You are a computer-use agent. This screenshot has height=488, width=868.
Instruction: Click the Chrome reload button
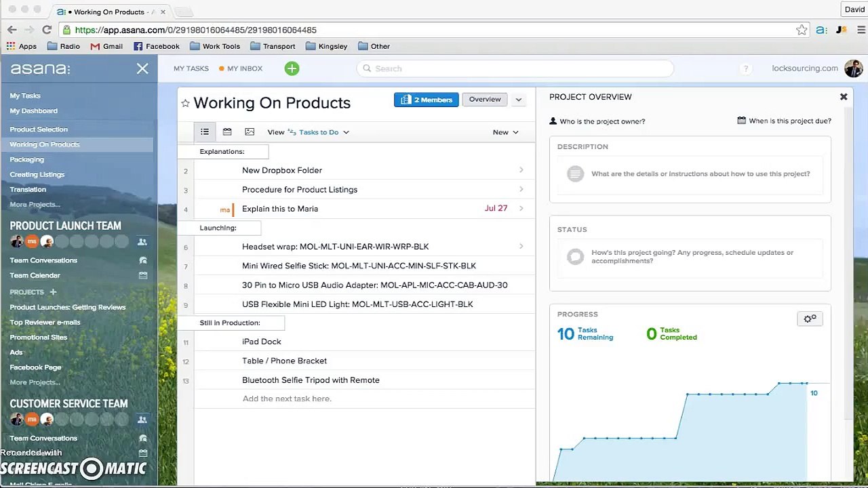point(47,30)
